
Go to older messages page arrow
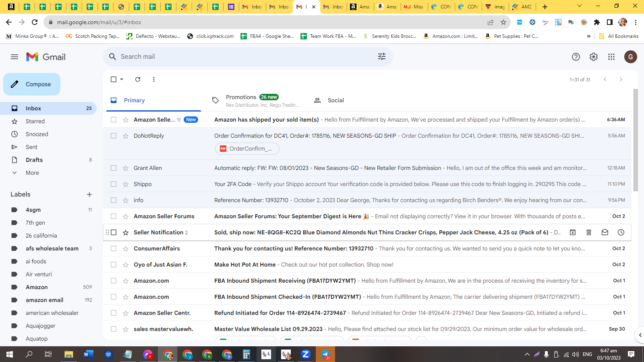point(621,79)
